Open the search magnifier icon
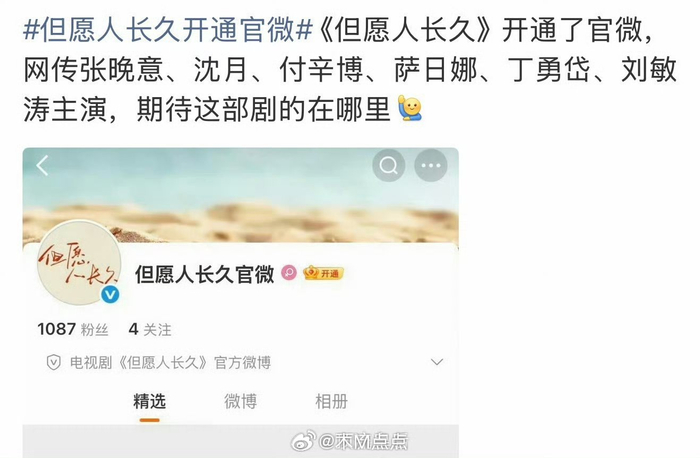This screenshot has width=700, height=458. [x=389, y=166]
